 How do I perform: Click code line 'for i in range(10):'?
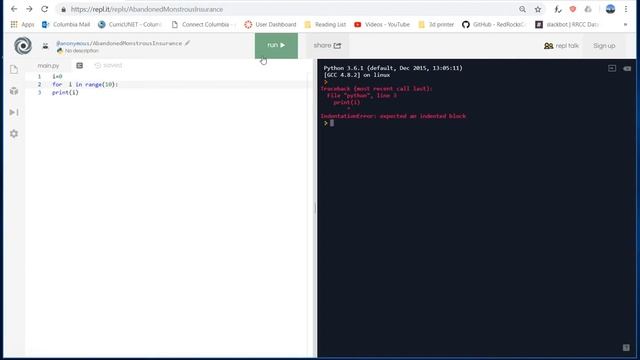click(85, 84)
